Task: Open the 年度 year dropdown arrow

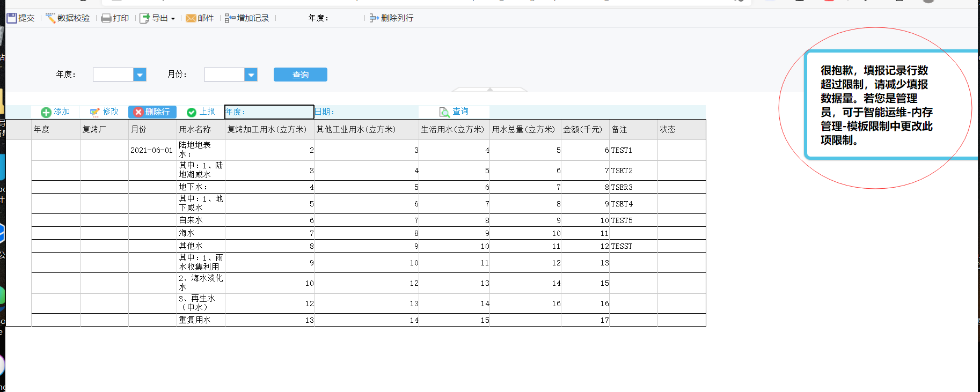Action: click(140, 75)
